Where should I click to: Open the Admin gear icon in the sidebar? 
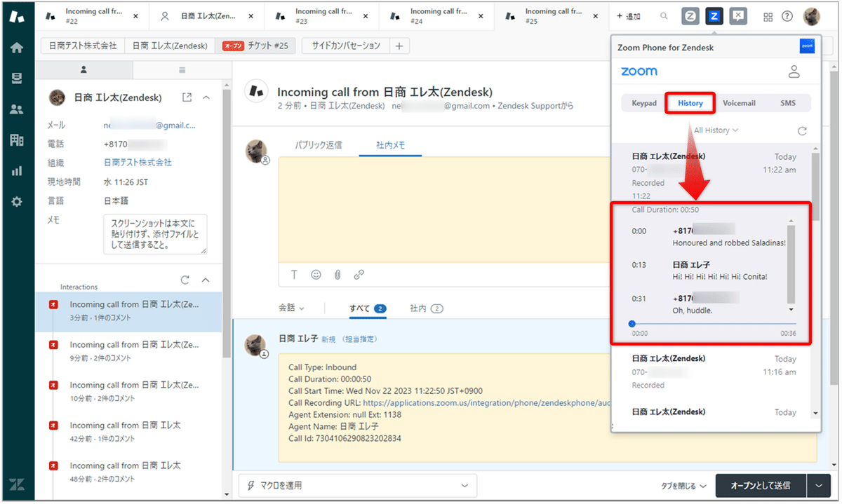tap(17, 201)
